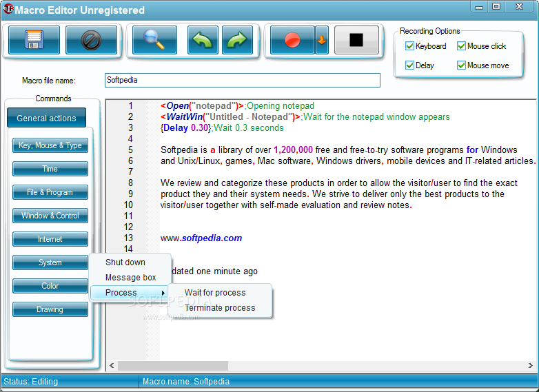
Task: Open the Color commands menu
Action: point(50,286)
